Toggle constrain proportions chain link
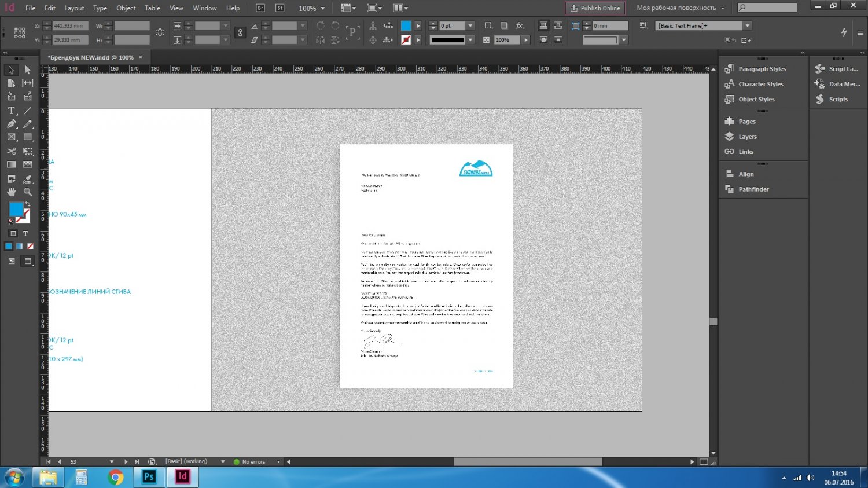 240,33
